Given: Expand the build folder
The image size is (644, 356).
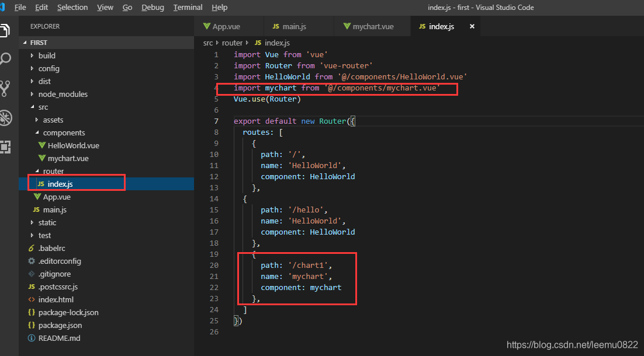Looking at the screenshot, I should coord(32,55).
